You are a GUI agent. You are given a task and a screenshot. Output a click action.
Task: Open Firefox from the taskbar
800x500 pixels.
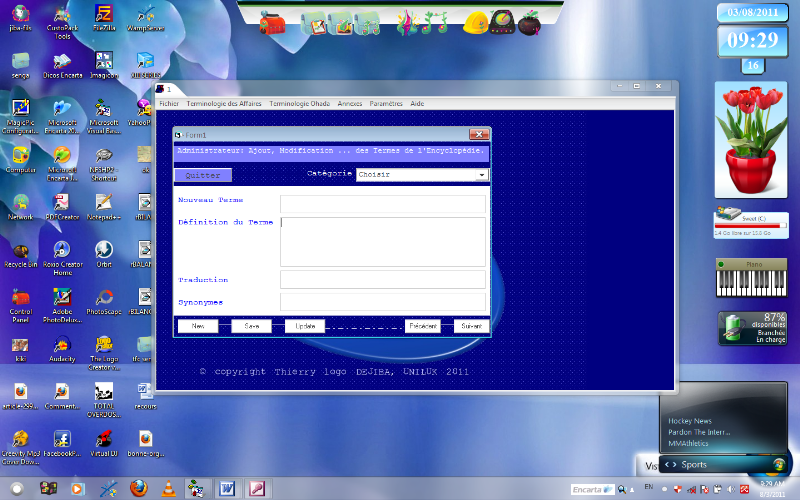pos(138,489)
